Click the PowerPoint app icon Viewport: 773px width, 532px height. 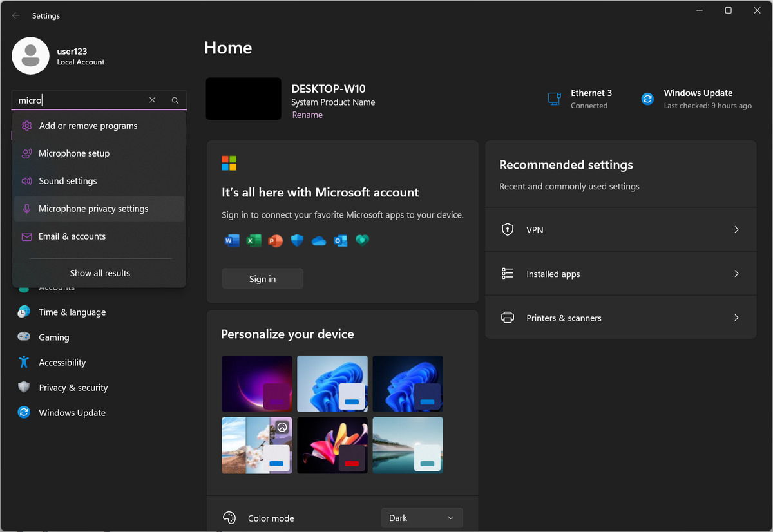point(275,241)
